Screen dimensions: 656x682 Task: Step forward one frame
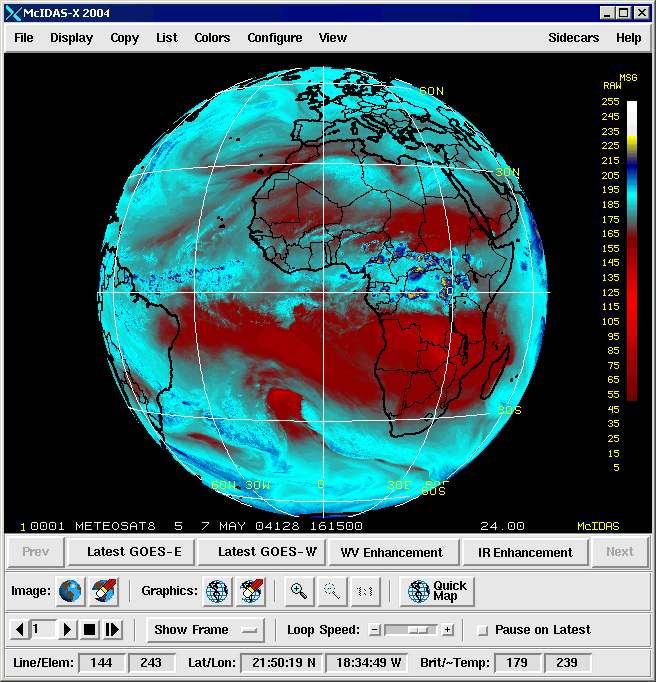pos(112,630)
